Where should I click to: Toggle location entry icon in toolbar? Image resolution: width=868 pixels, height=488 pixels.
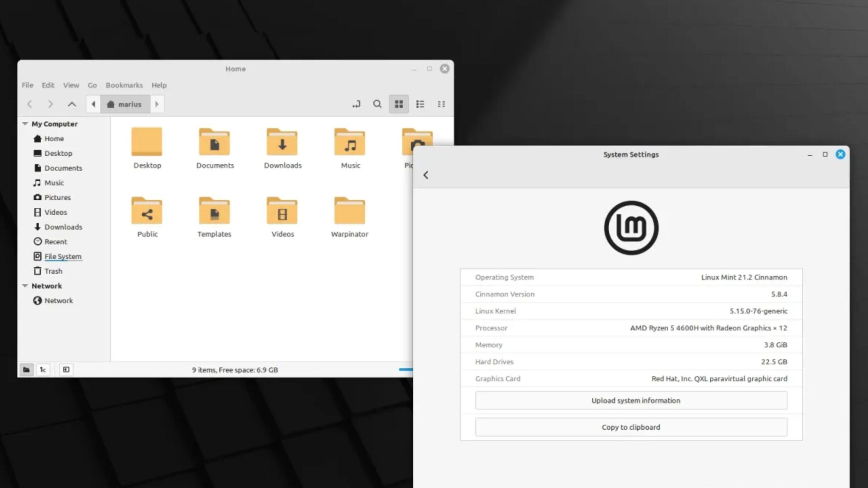(x=356, y=104)
